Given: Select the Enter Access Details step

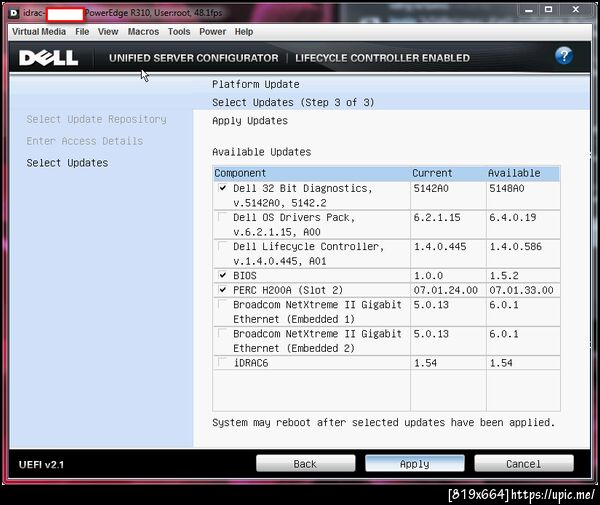Looking at the screenshot, I should click(85, 141).
